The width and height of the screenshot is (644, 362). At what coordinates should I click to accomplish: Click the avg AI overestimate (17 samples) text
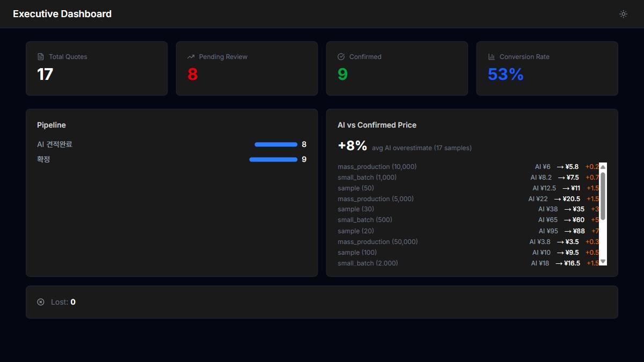[422, 148]
